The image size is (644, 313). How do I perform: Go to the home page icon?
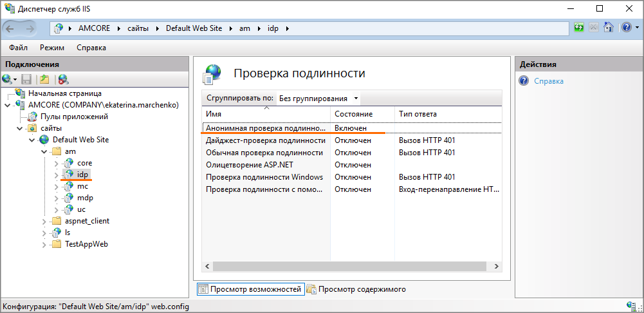[608, 28]
